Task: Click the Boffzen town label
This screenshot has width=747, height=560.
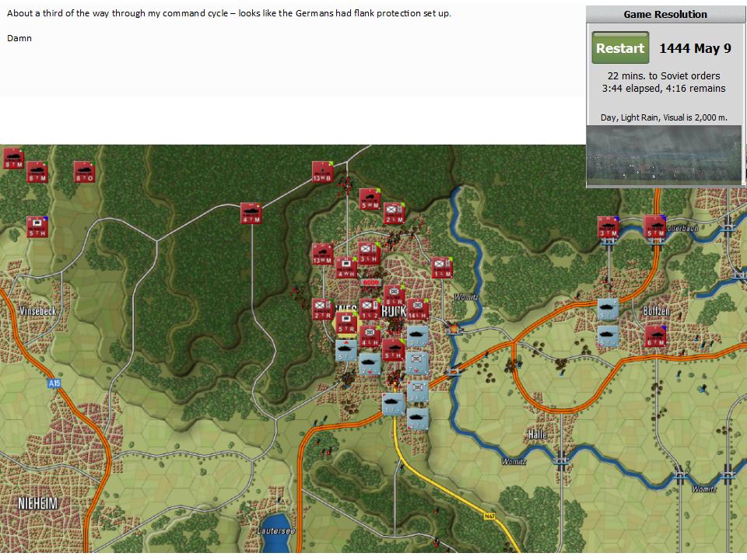Action: [x=656, y=311]
